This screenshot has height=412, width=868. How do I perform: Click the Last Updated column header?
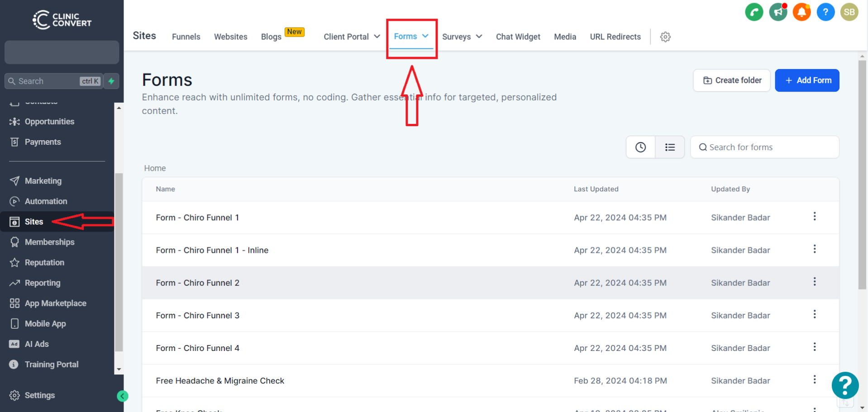tap(596, 189)
